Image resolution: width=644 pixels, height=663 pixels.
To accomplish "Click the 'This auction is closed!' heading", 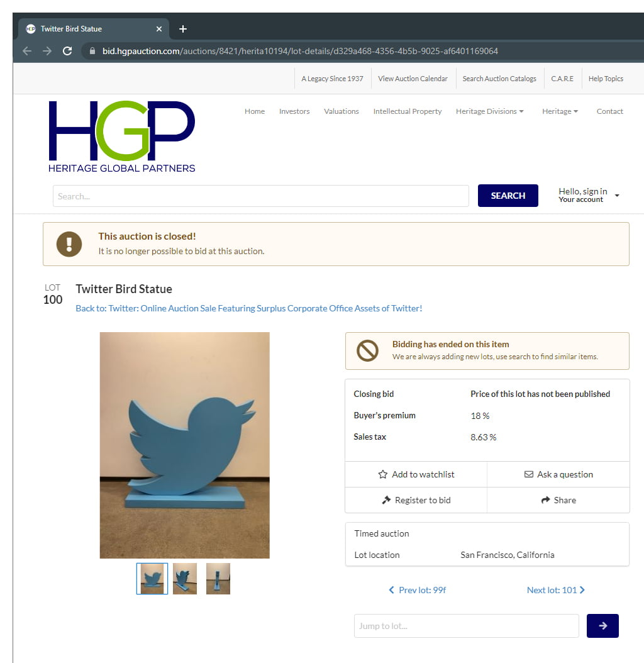I will point(147,237).
